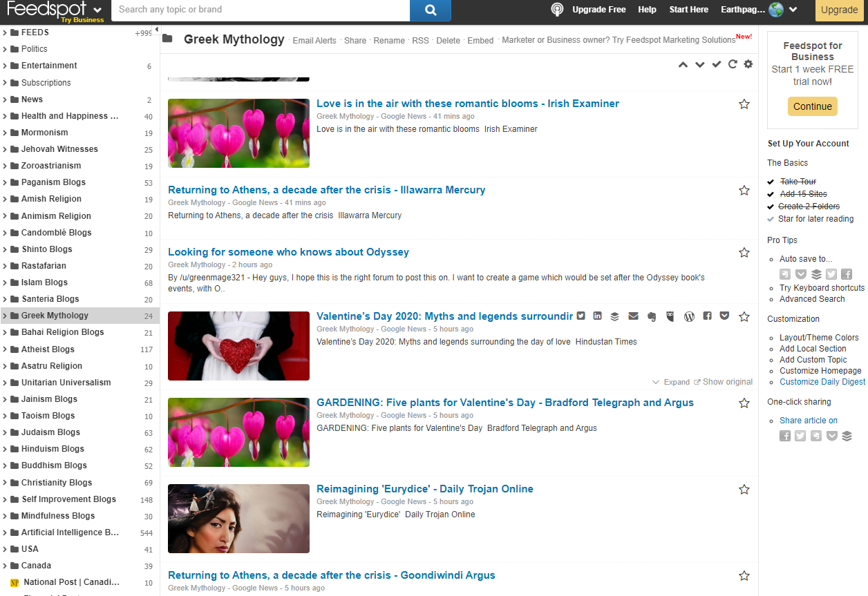
Task: Open the account dropdown chevron
Action: (x=793, y=10)
